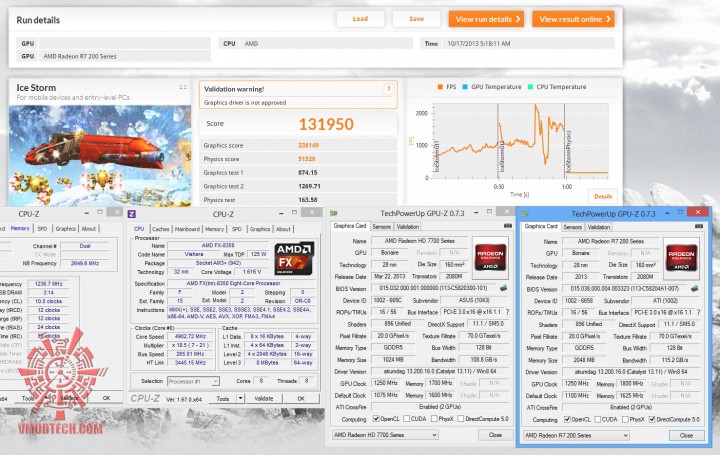This screenshot has height=455, width=720.
Task: Click Tools button in CPU-Z CPU window
Action: [223, 399]
